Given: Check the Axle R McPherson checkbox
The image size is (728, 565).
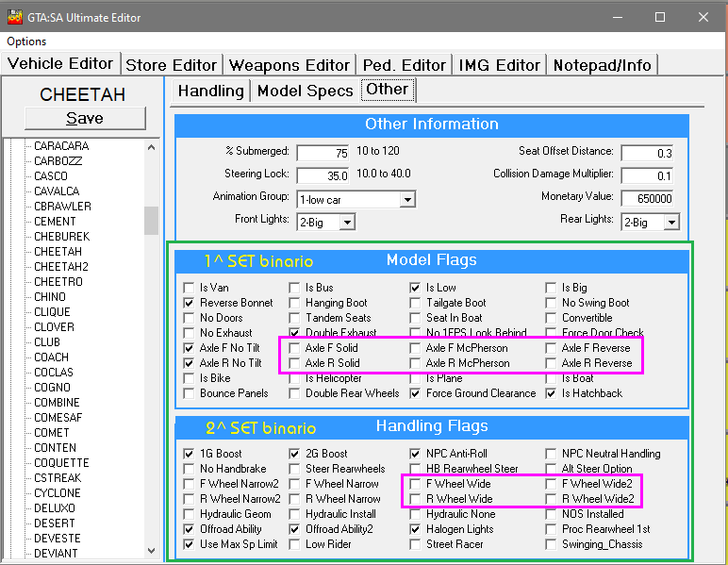Looking at the screenshot, I should point(415,363).
